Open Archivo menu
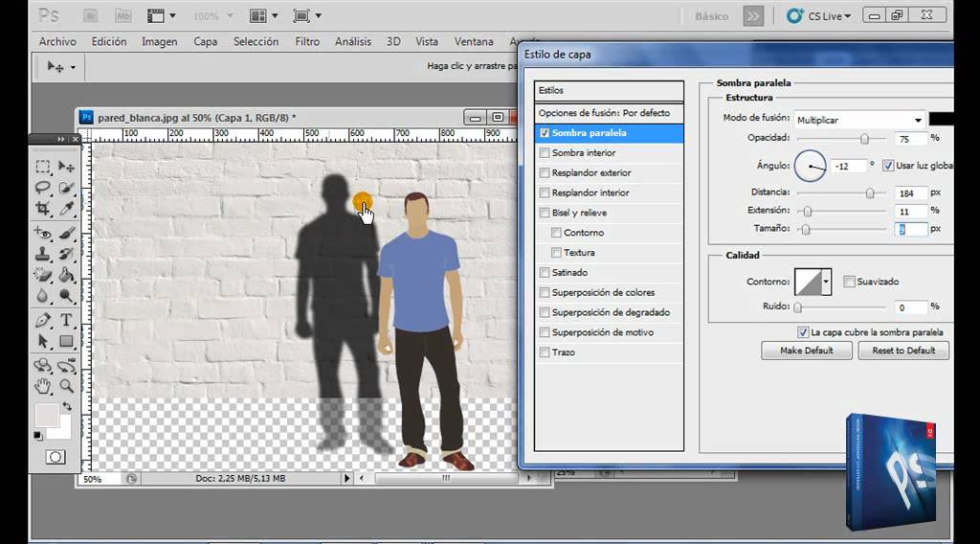 [57, 41]
